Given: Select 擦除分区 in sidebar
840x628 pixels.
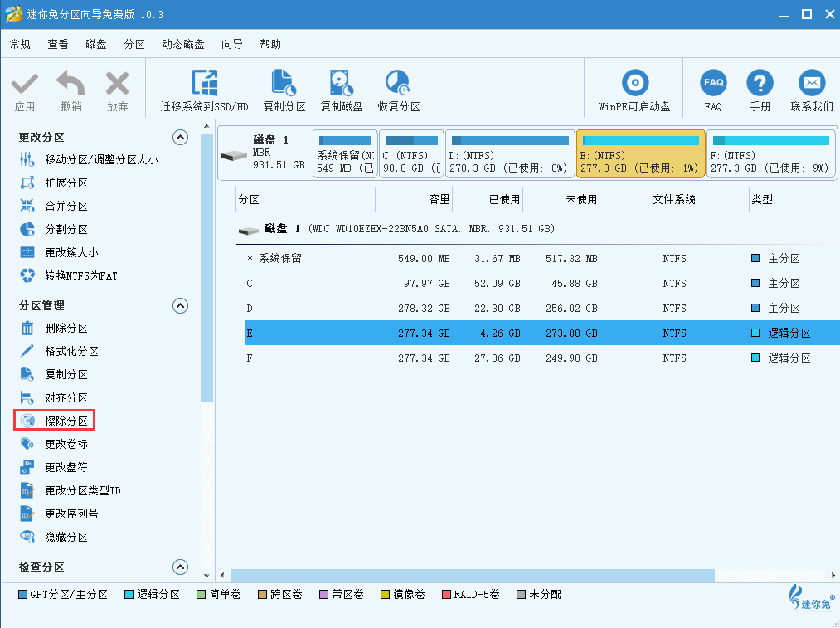Looking at the screenshot, I should pos(54,421).
